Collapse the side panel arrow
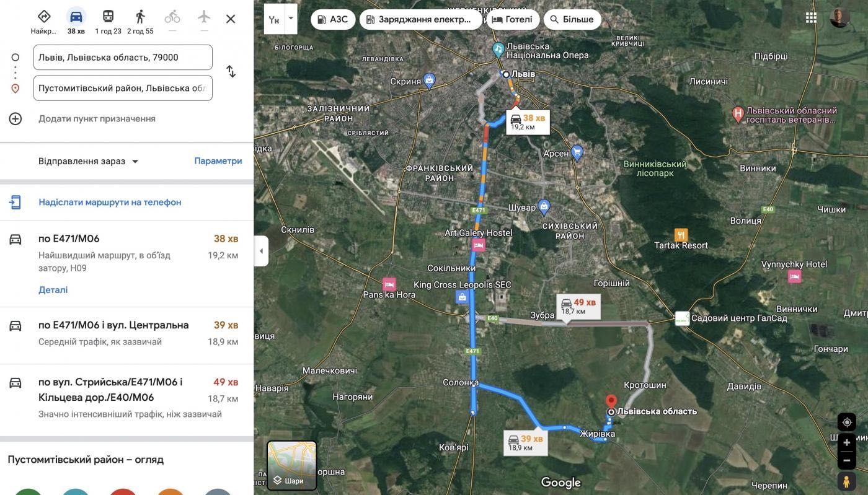Image resolution: width=868 pixels, height=495 pixels. point(261,251)
